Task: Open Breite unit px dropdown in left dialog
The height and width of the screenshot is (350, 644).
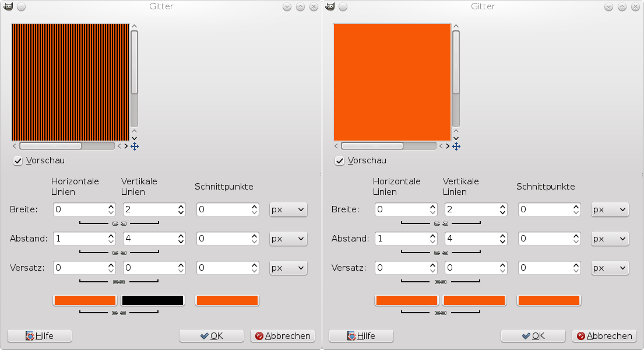Action: (x=288, y=210)
